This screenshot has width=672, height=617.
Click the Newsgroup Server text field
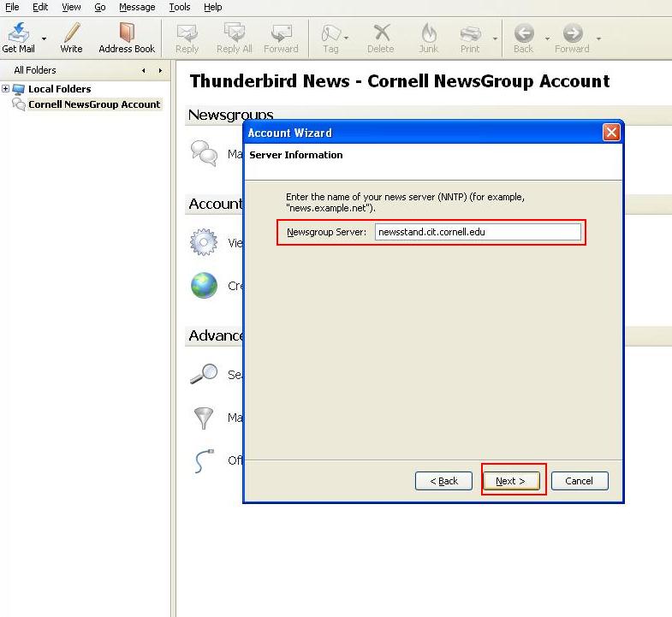pyautogui.click(x=478, y=232)
